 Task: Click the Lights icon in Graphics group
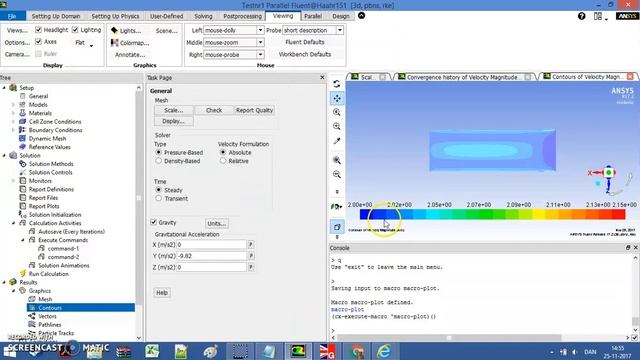click(x=114, y=31)
